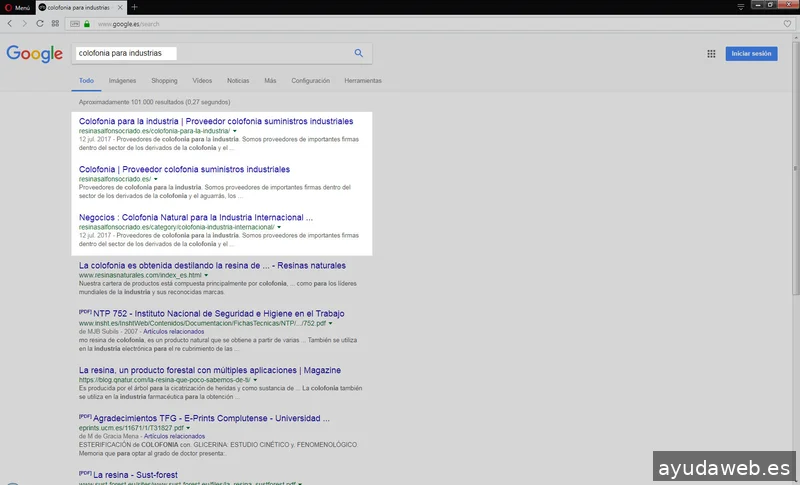Expand arrow next to eprints.ucm.es URL
800x485 pixels.
188,428
